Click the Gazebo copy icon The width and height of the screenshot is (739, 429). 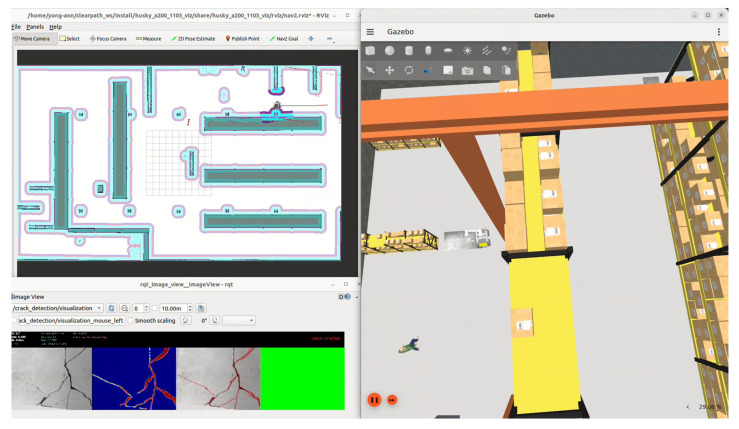pyautogui.click(x=486, y=70)
